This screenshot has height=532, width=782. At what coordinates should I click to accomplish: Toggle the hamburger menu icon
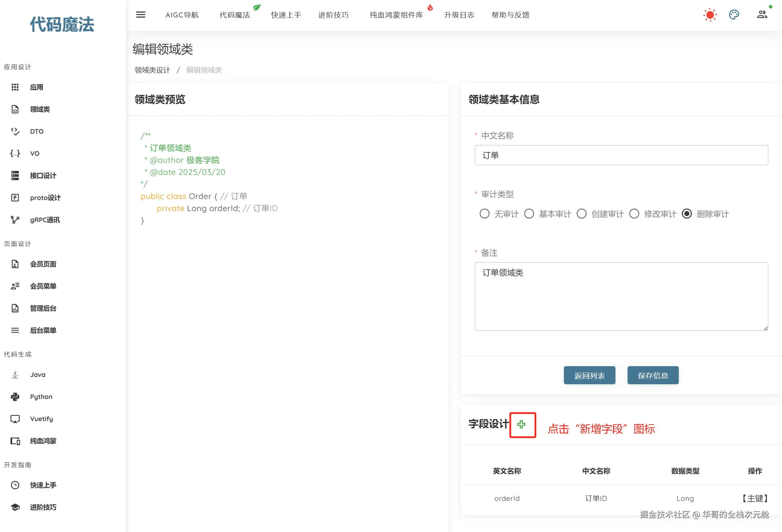[141, 15]
